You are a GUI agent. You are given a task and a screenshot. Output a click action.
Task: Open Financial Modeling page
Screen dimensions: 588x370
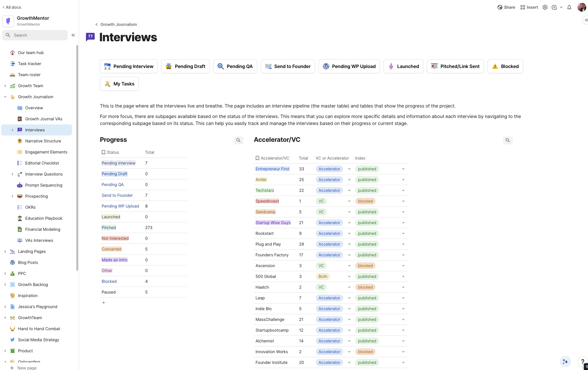point(43,229)
